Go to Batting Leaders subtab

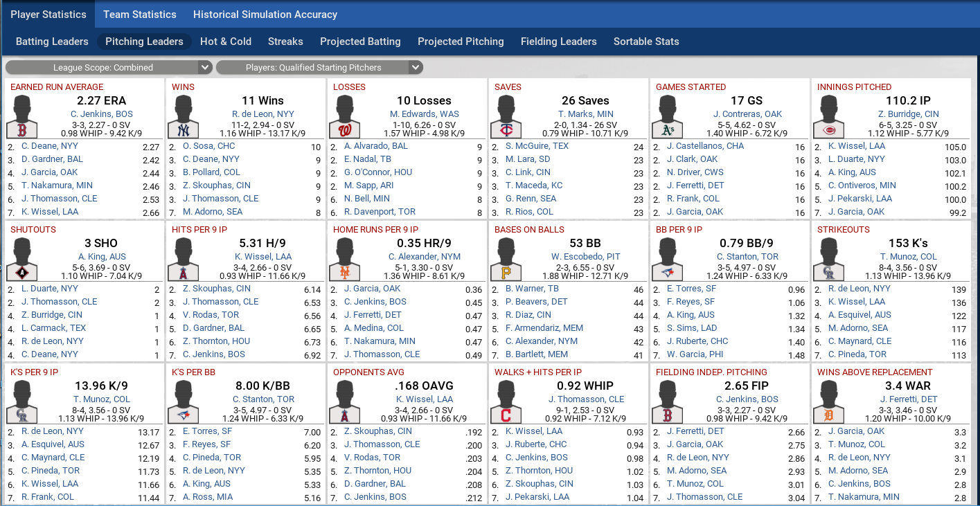click(52, 42)
